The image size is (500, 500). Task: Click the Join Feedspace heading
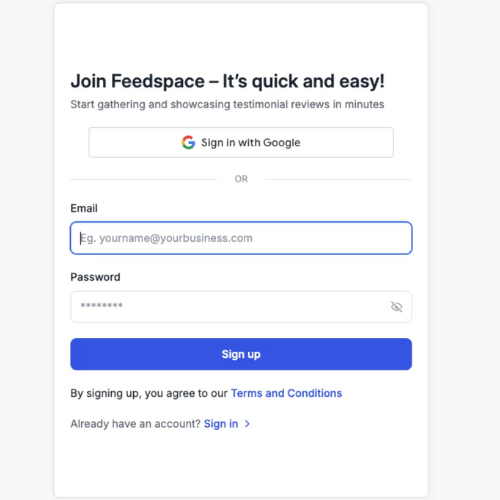tap(228, 81)
